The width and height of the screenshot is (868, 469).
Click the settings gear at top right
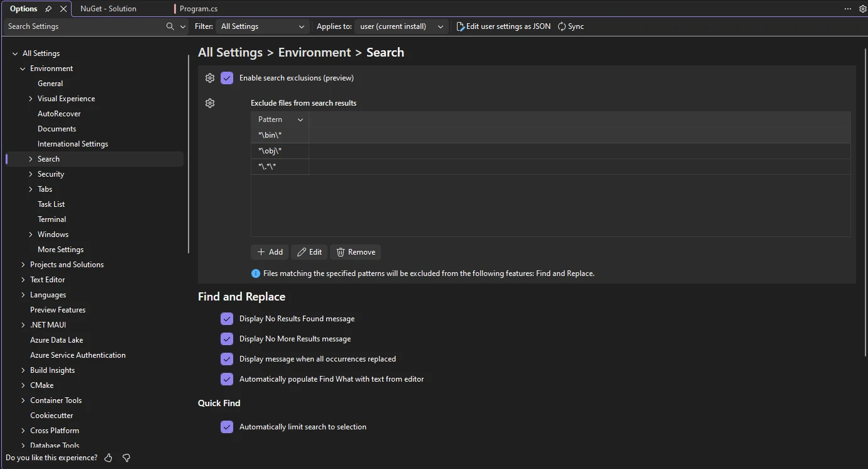tap(862, 9)
